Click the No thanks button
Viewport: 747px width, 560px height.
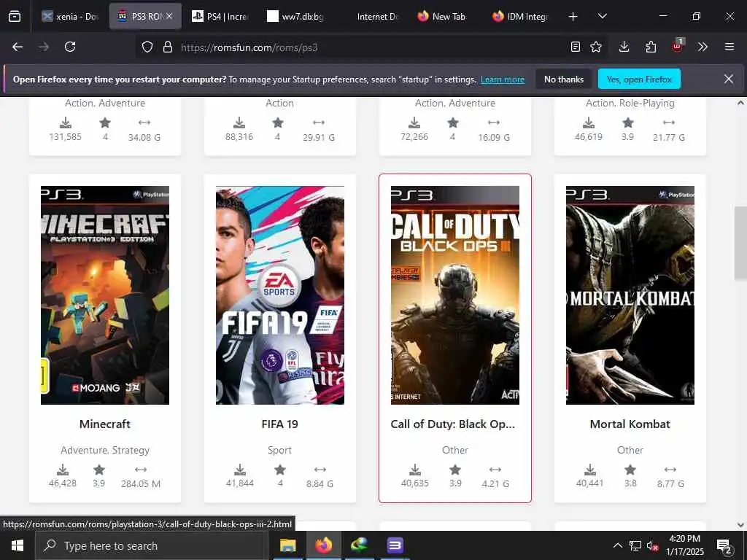coord(564,79)
